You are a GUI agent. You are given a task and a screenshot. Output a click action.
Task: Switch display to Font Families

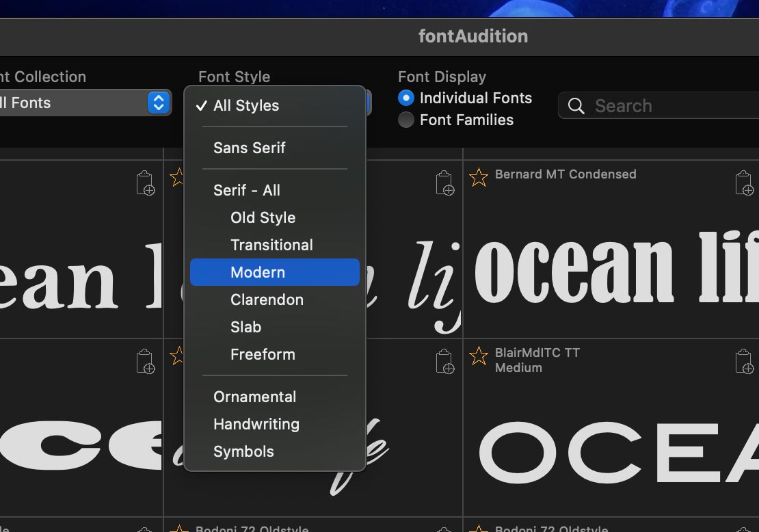pos(406,120)
